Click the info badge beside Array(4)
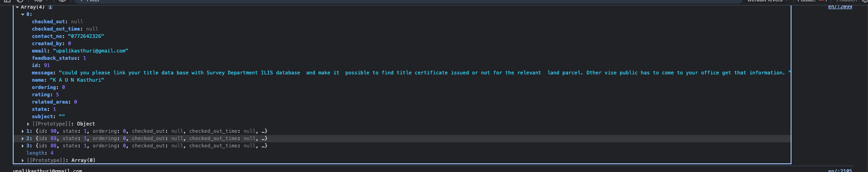Viewport: 868px width, 172px height. point(50,7)
